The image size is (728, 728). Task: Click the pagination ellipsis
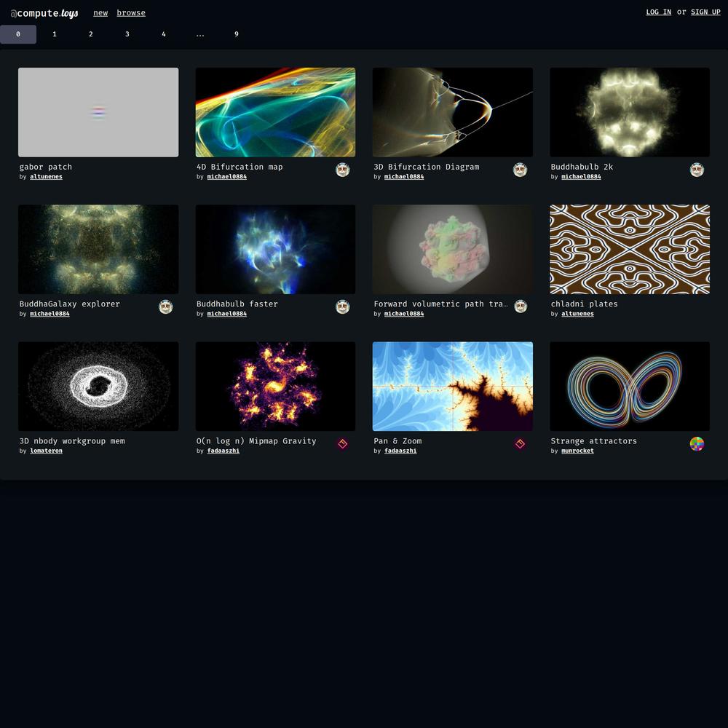tap(200, 34)
